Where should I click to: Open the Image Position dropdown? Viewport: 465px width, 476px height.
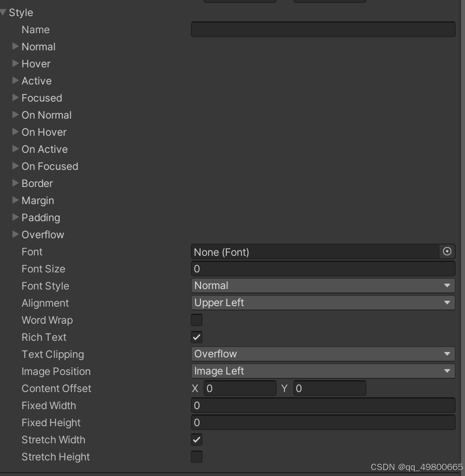pyautogui.click(x=323, y=371)
